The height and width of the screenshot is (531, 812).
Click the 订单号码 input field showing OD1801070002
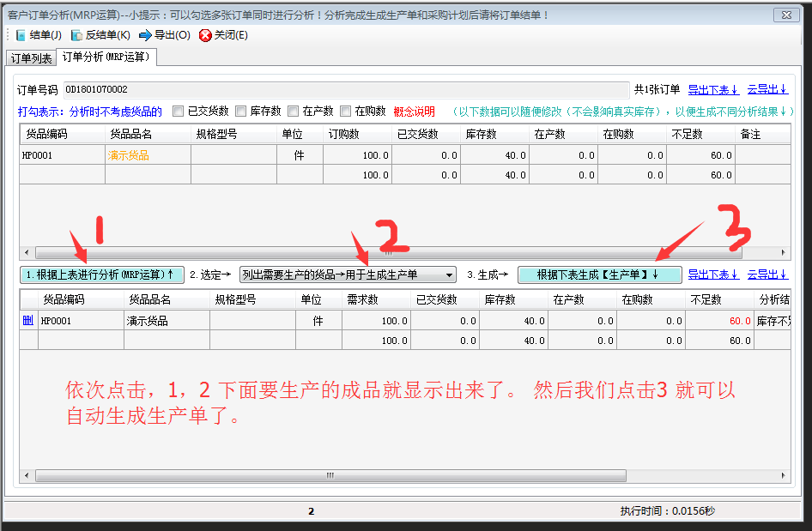[343, 89]
